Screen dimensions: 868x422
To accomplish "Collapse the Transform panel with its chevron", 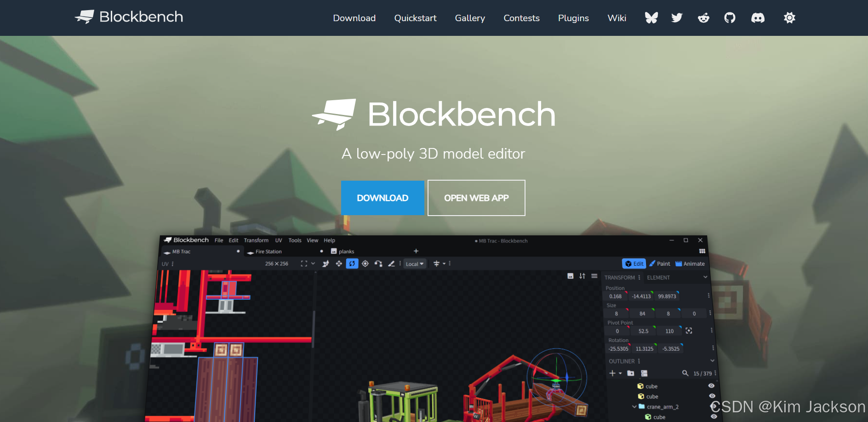I will pos(705,277).
